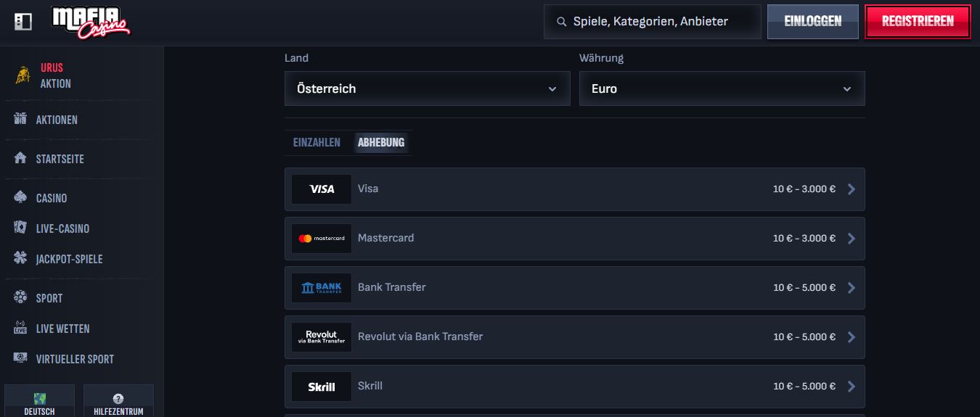Image resolution: width=980 pixels, height=417 pixels.
Task: Open Live-Casino in the sidebar
Action: coord(63,228)
